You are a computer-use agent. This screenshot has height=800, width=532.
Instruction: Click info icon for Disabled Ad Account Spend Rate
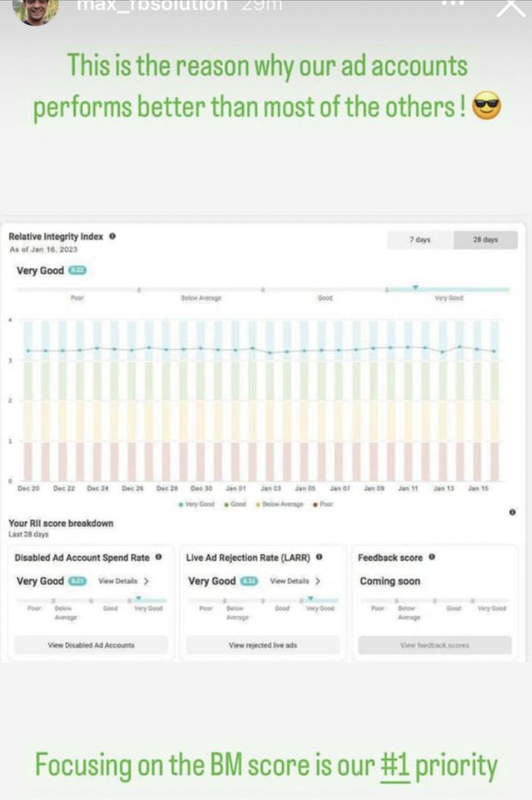click(x=159, y=557)
